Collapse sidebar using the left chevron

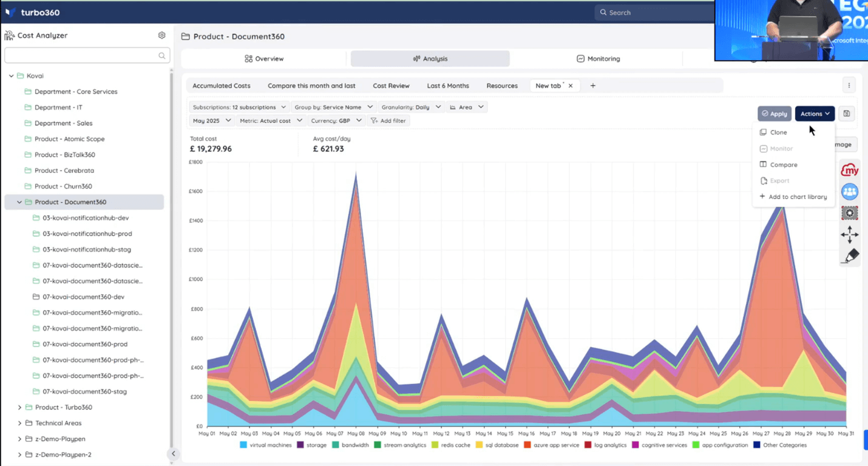173,453
